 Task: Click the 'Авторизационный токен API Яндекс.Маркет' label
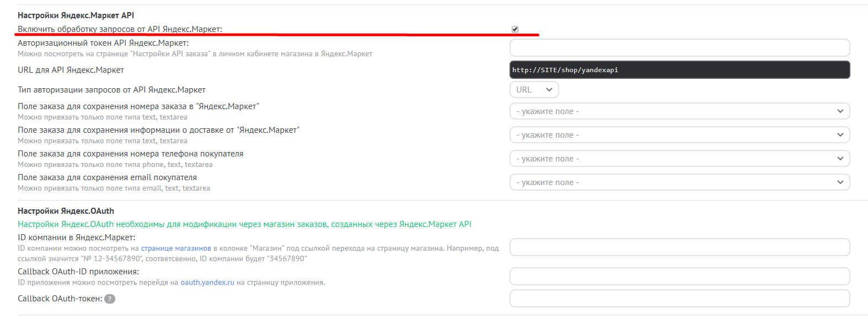tap(103, 43)
